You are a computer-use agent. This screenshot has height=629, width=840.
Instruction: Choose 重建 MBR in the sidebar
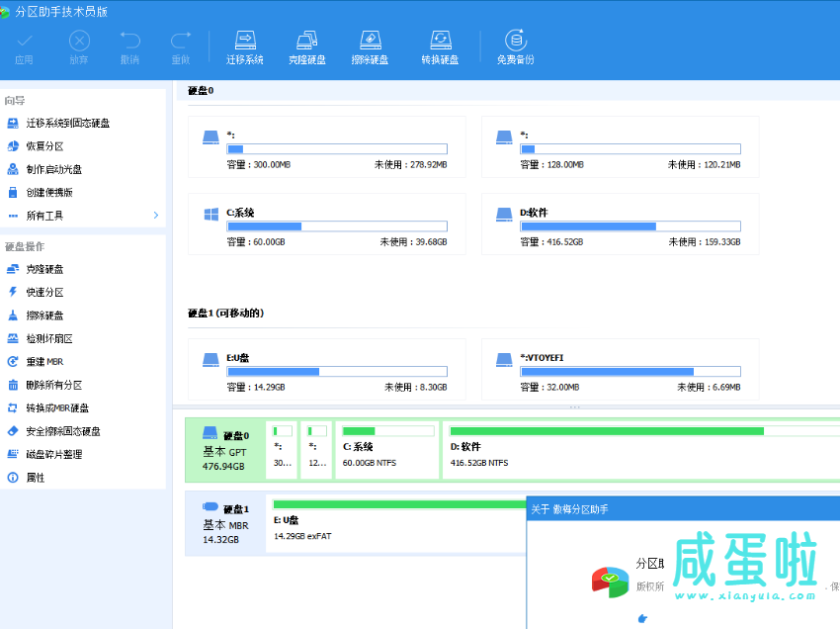coord(45,362)
